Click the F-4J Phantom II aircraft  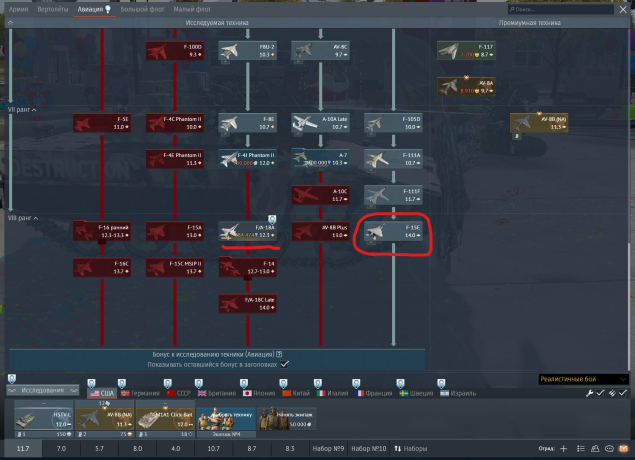[x=247, y=159]
